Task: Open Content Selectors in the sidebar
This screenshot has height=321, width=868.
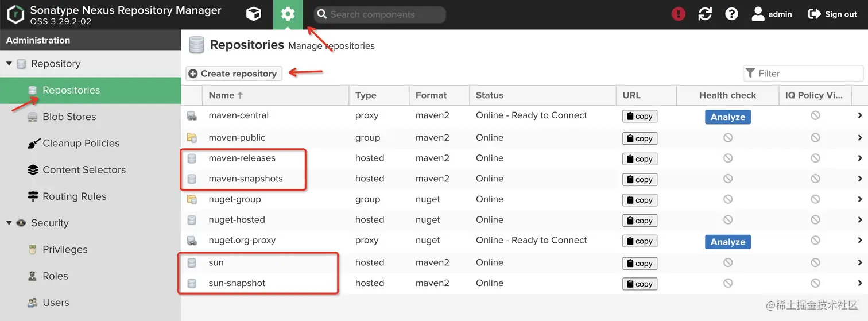Action: (90, 169)
